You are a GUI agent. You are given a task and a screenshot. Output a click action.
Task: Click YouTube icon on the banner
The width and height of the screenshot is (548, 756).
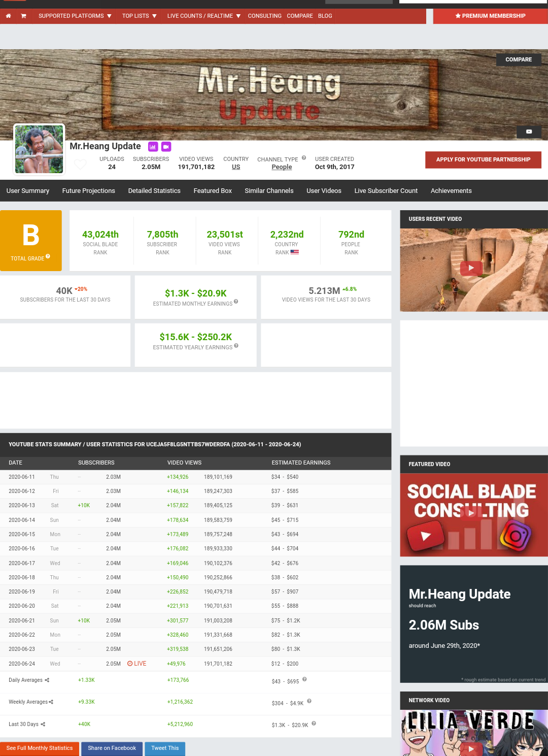tap(529, 132)
